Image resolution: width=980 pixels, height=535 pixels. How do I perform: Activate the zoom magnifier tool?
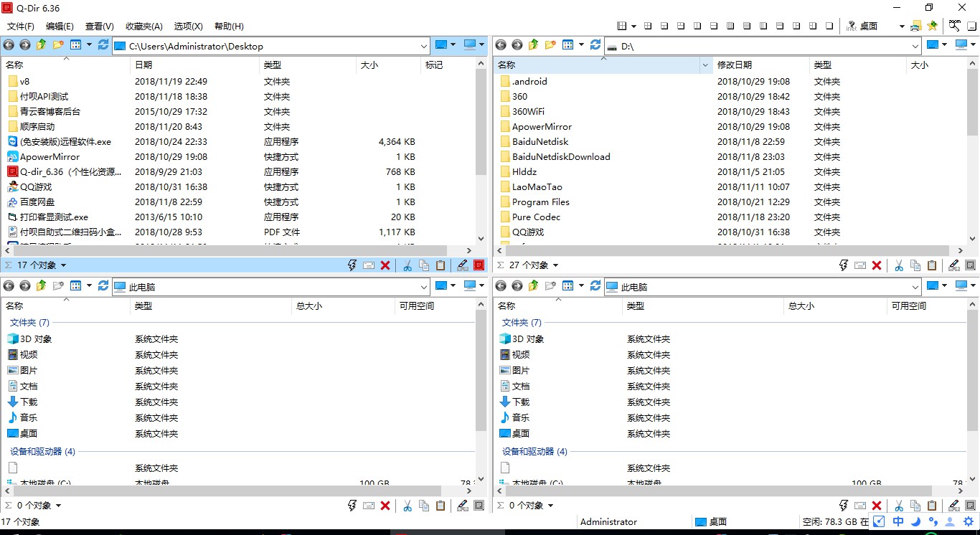(955, 26)
